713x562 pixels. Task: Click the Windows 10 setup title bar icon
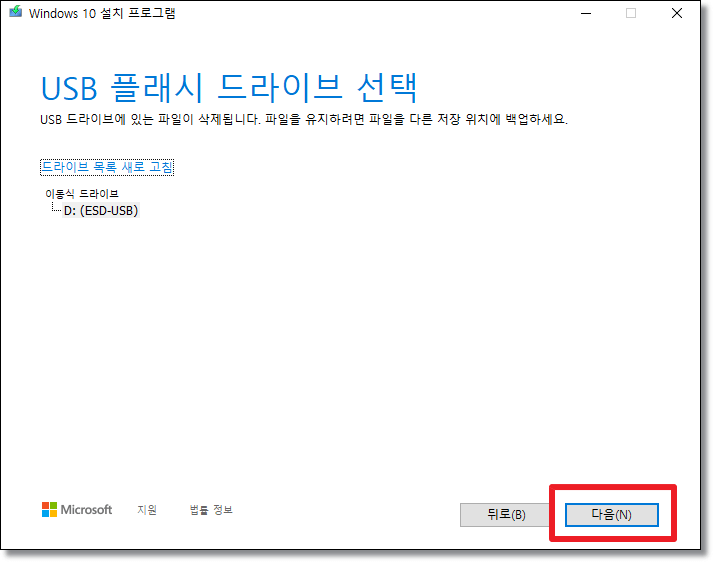(x=15, y=12)
